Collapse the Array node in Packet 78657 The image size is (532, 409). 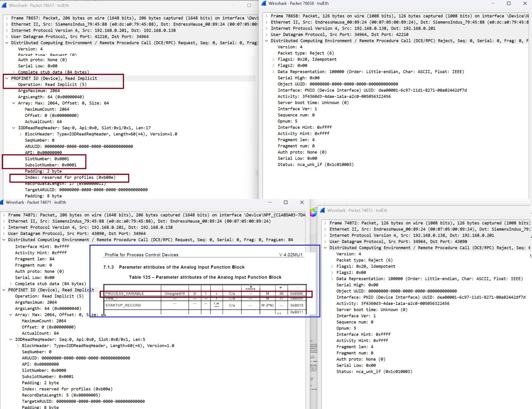13,103
